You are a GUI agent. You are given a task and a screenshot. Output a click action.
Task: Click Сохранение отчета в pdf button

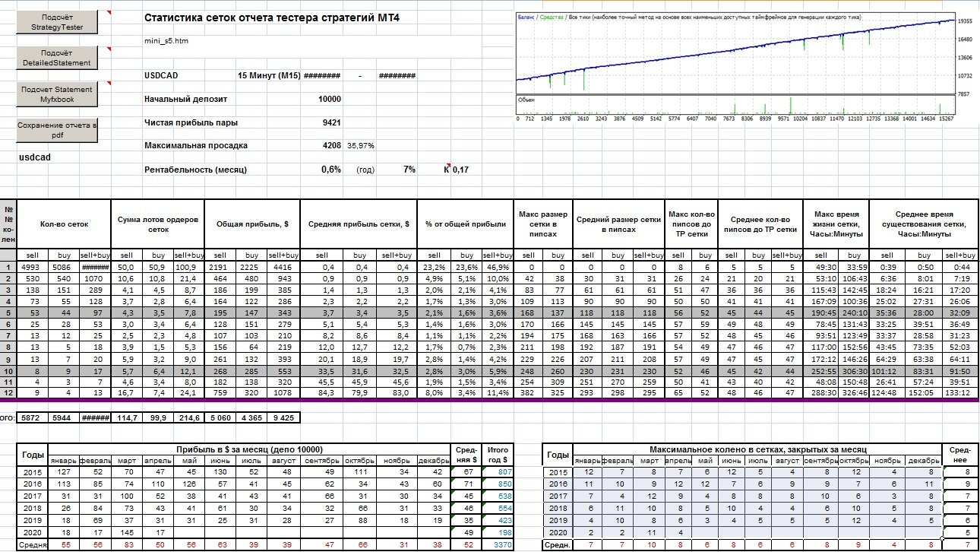(58, 130)
